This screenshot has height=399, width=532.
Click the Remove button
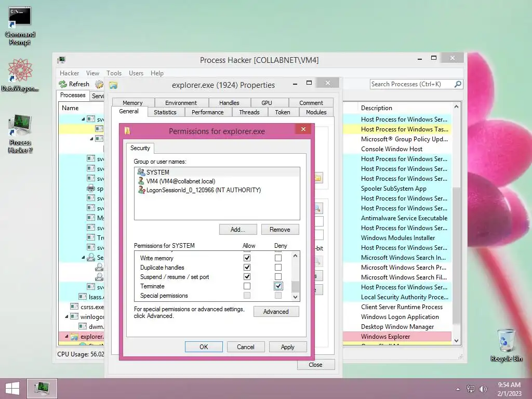(280, 229)
